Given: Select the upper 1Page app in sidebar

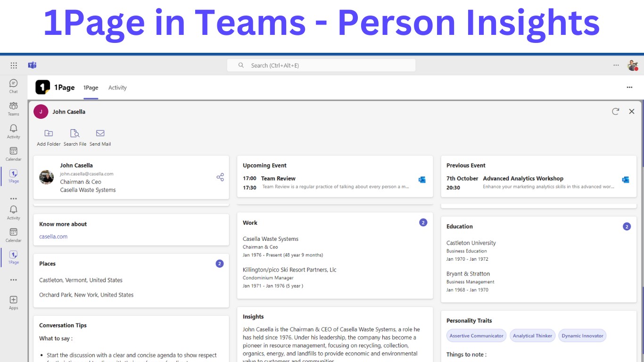Looking at the screenshot, I should point(14,176).
